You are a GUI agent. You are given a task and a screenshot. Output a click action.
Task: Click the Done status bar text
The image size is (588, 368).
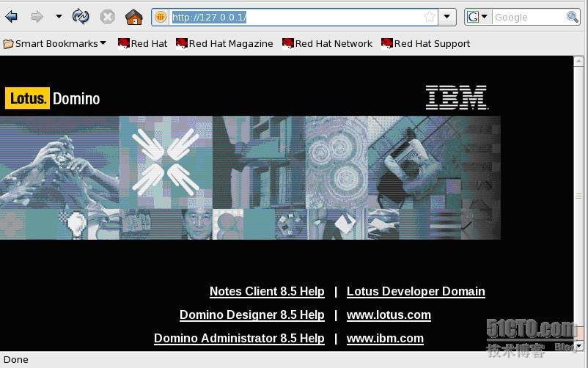[x=15, y=360]
